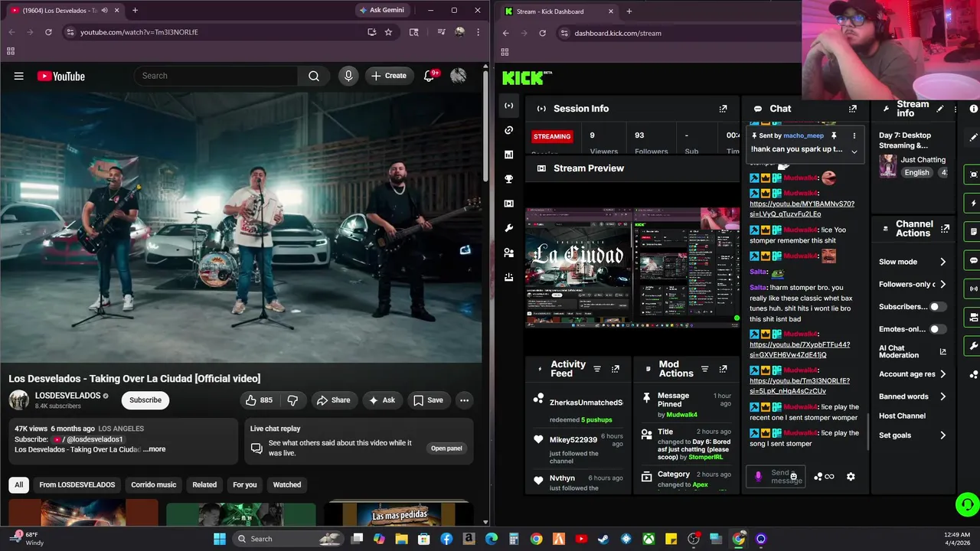Viewport: 980px width, 551px height.
Task: Open the Las mas pedidas recommended video thumbnail
Action: [x=398, y=514]
